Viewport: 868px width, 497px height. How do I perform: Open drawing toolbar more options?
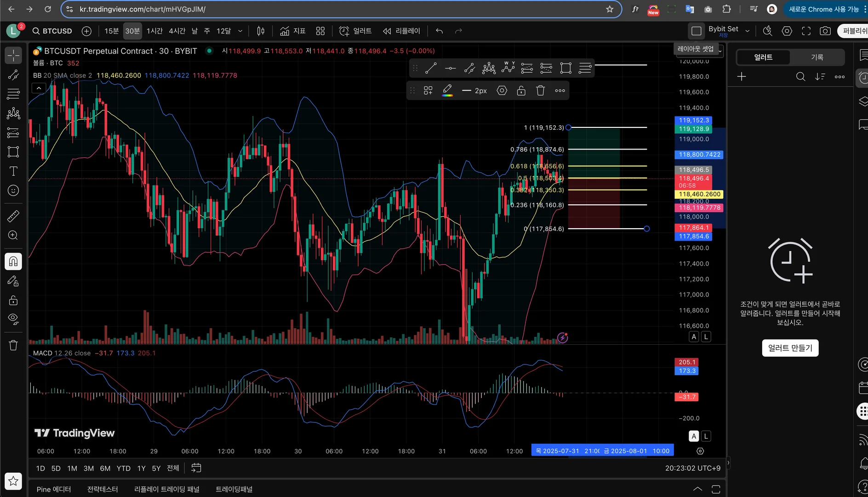[560, 91]
